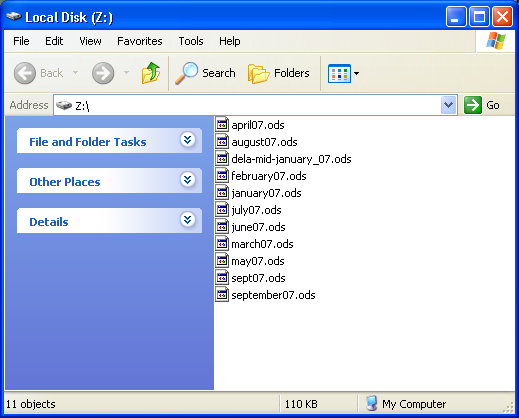Open the Favorites menu
The width and height of the screenshot is (519, 418).
(140, 41)
